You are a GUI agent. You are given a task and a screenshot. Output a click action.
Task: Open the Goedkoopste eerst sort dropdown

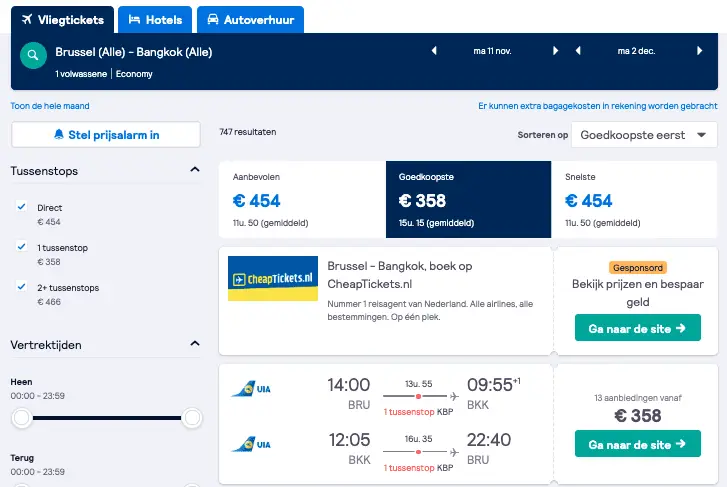coord(644,135)
